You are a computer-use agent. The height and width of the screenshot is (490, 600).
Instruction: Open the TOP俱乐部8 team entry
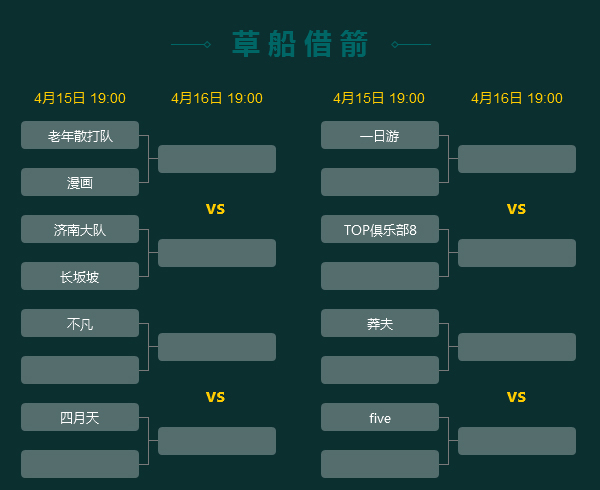(x=380, y=229)
